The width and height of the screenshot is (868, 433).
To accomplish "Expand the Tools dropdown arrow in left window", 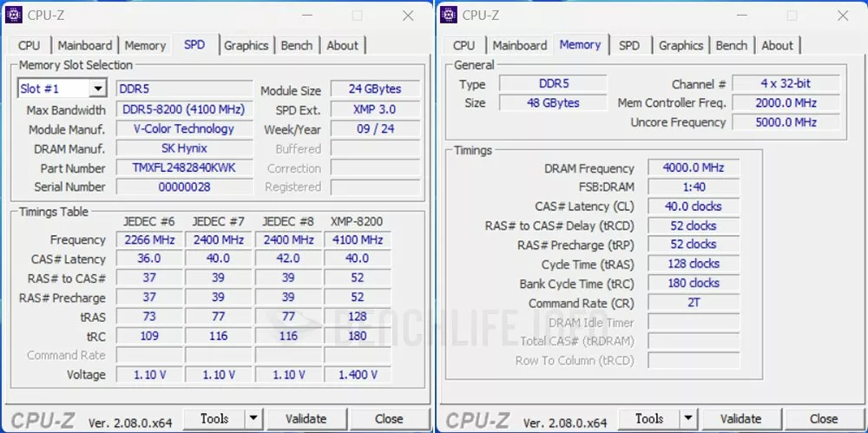I will pyautogui.click(x=253, y=418).
